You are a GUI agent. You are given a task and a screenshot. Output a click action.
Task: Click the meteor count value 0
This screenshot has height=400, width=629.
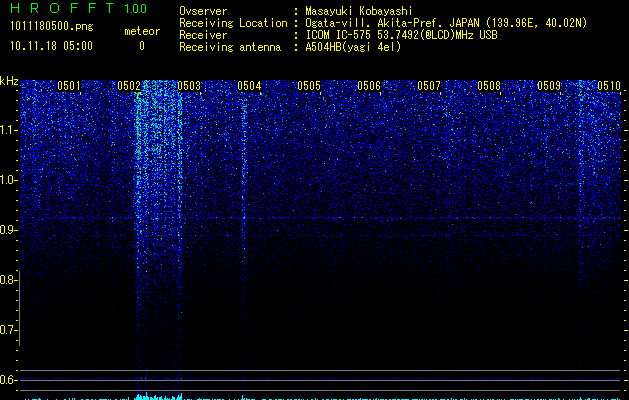[x=142, y=46]
